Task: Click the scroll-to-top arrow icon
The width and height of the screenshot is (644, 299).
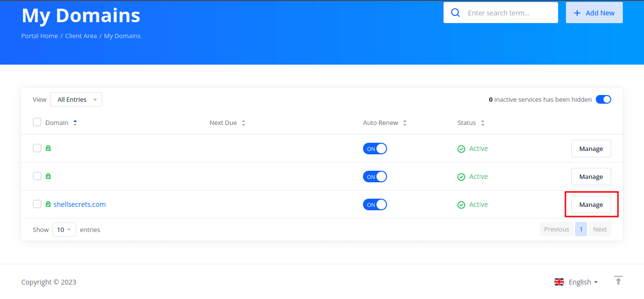Action: [x=618, y=280]
